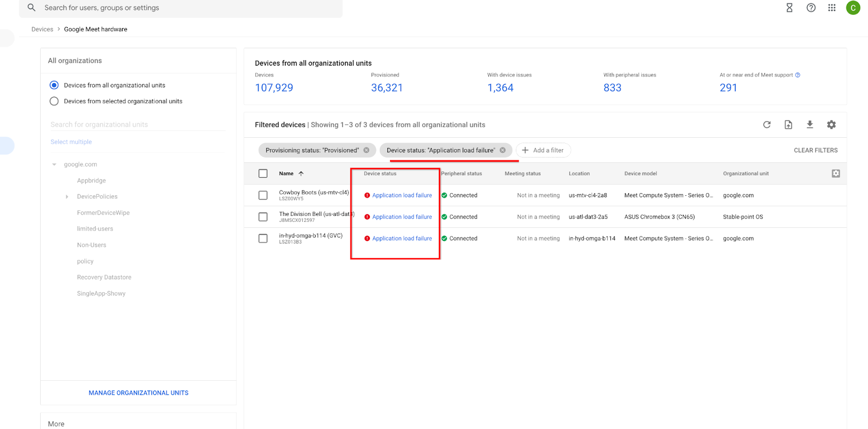This screenshot has width=868, height=429.
Task: Click the download devices list icon
Action: coord(809,125)
